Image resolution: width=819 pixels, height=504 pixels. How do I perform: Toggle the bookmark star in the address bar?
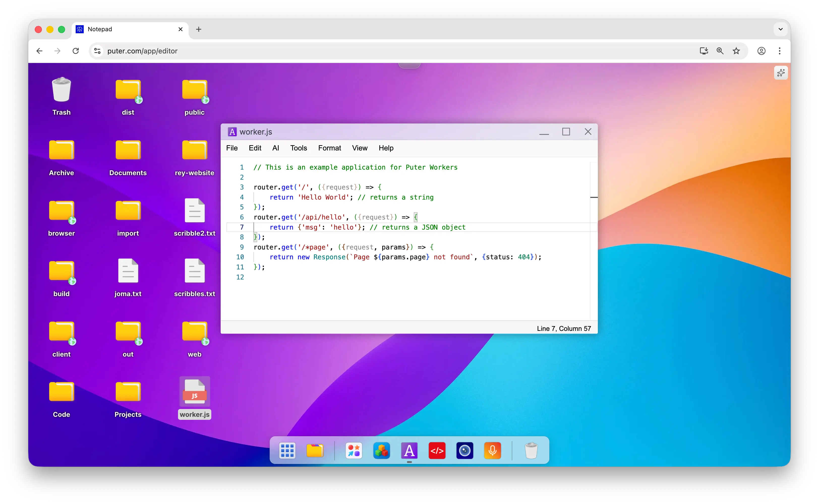pyautogui.click(x=736, y=51)
